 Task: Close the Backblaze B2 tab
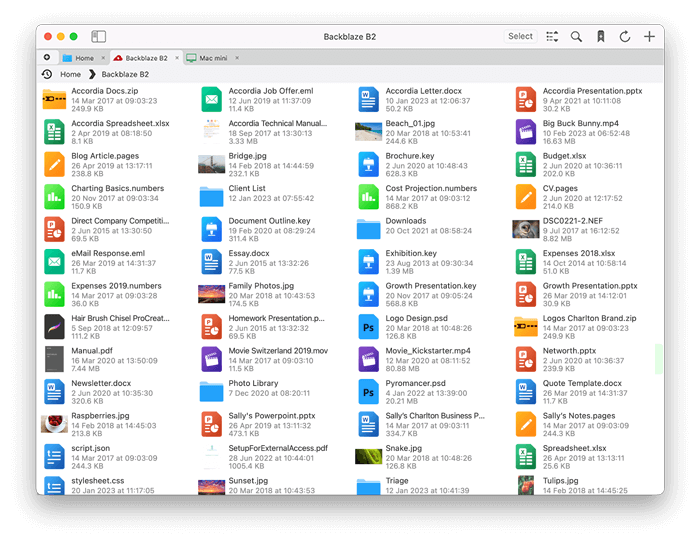click(x=177, y=58)
